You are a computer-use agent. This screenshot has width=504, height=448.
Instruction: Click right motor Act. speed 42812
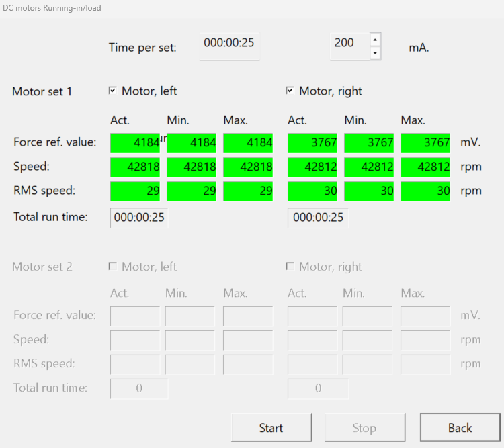coord(312,167)
